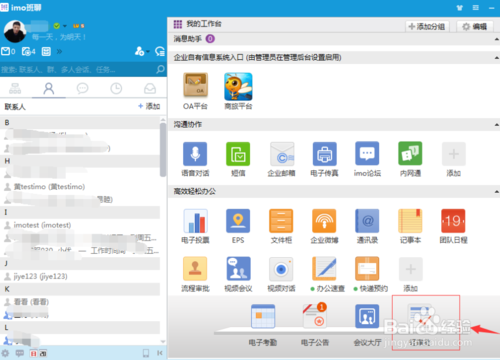Click the search magnifier icon
The image size is (500, 360).
(x=160, y=69)
